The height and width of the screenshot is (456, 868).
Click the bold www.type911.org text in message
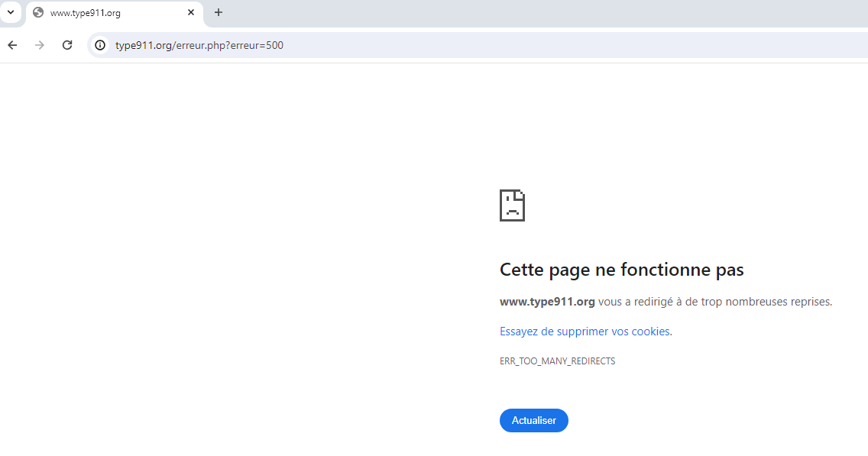click(x=547, y=302)
